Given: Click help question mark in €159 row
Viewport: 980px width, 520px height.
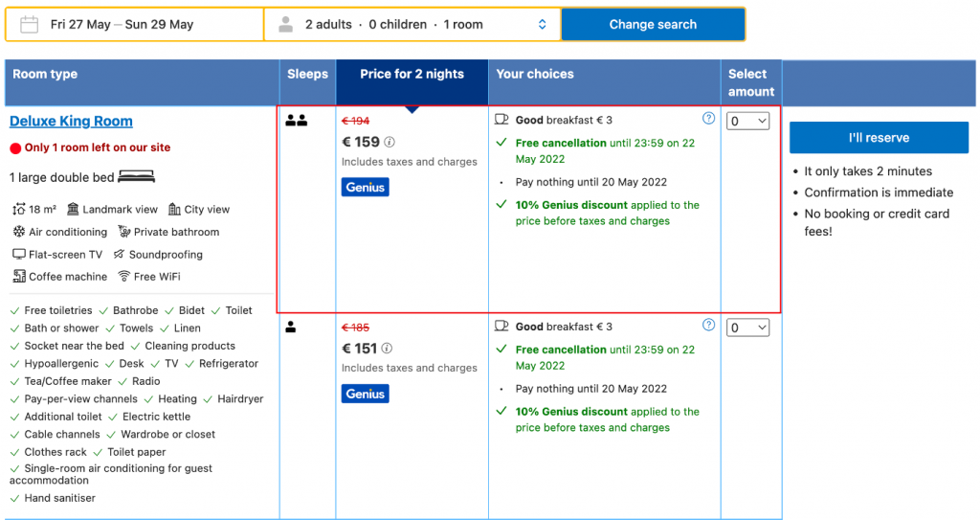Looking at the screenshot, I should pos(708,119).
